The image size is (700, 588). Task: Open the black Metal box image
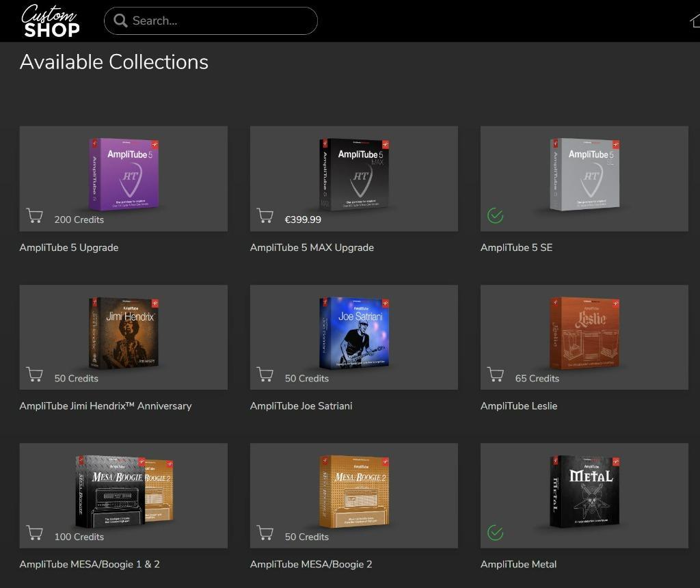pos(584,491)
